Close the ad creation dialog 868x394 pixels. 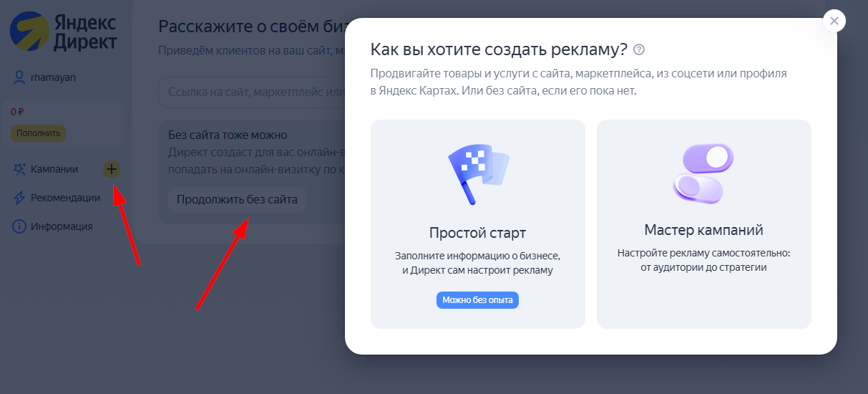834,21
